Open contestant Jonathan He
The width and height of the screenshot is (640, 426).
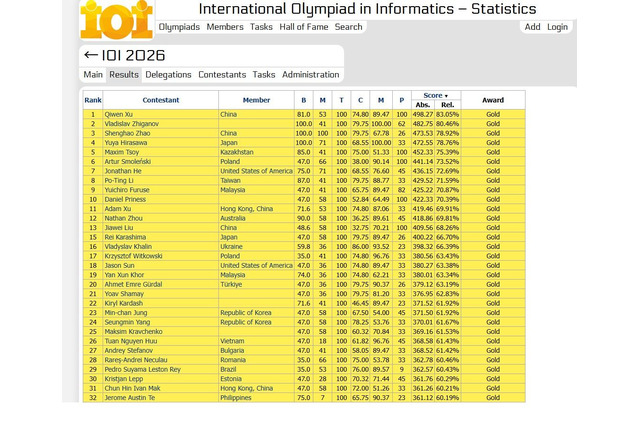click(123, 171)
